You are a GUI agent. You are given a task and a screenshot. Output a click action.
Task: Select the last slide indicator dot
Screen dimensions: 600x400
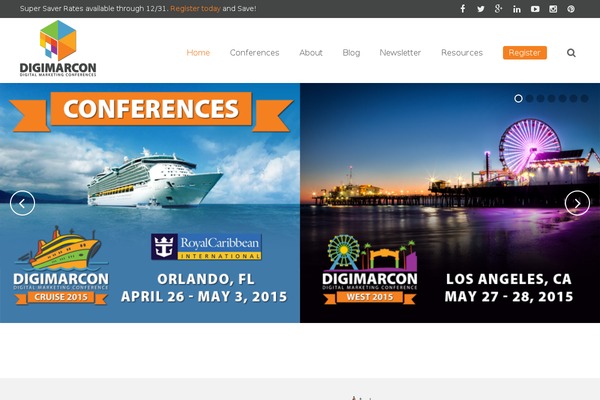[x=584, y=99]
